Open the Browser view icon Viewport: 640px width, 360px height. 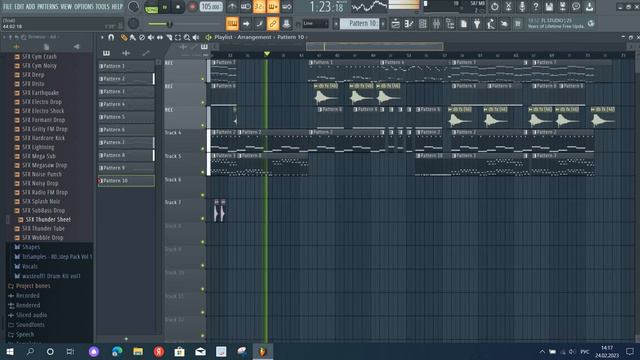click(x=450, y=24)
